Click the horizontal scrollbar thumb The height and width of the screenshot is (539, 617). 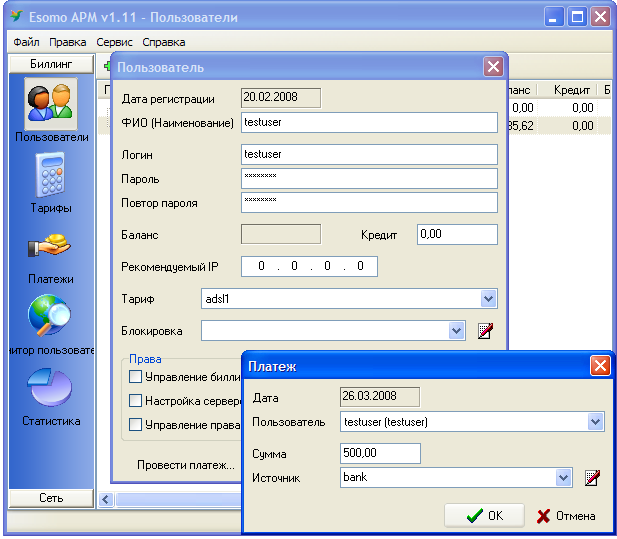click(x=178, y=500)
